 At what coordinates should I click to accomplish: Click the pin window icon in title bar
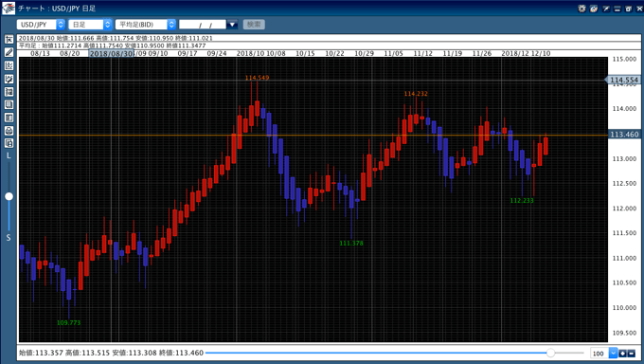click(x=606, y=9)
